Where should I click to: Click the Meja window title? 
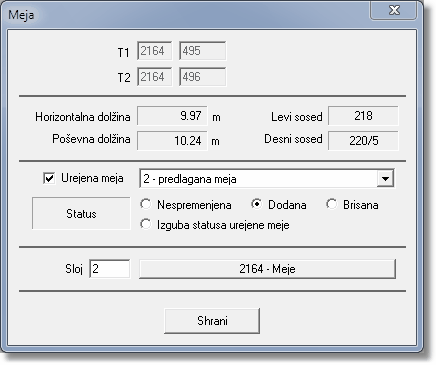click(x=21, y=15)
